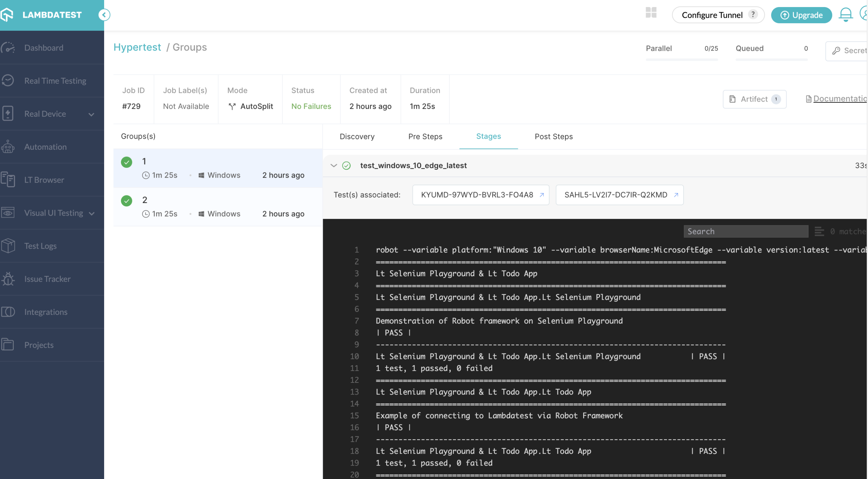Open the Integrations sidebar icon
Image resolution: width=868 pixels, height=479 pixels.
8,311
